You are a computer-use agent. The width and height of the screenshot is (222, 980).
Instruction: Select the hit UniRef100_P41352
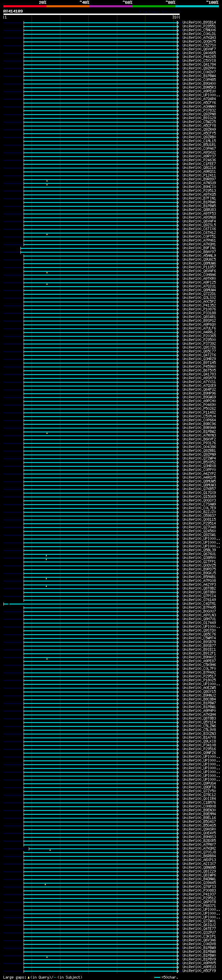[199, 306]
